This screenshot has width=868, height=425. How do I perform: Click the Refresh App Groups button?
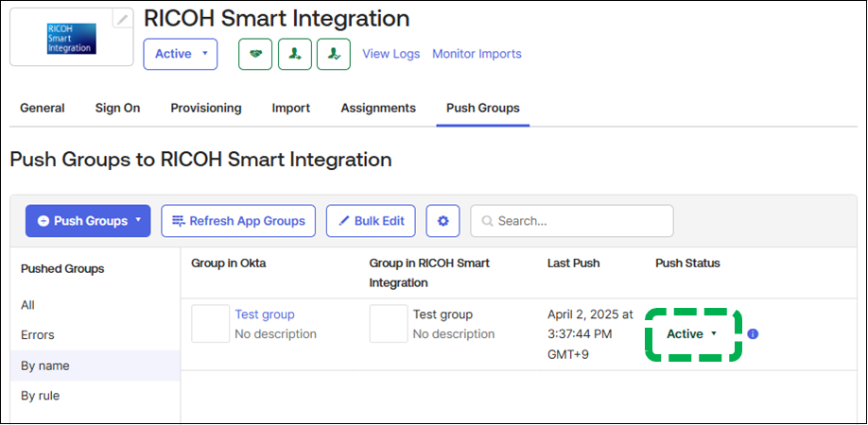(238, 221)
